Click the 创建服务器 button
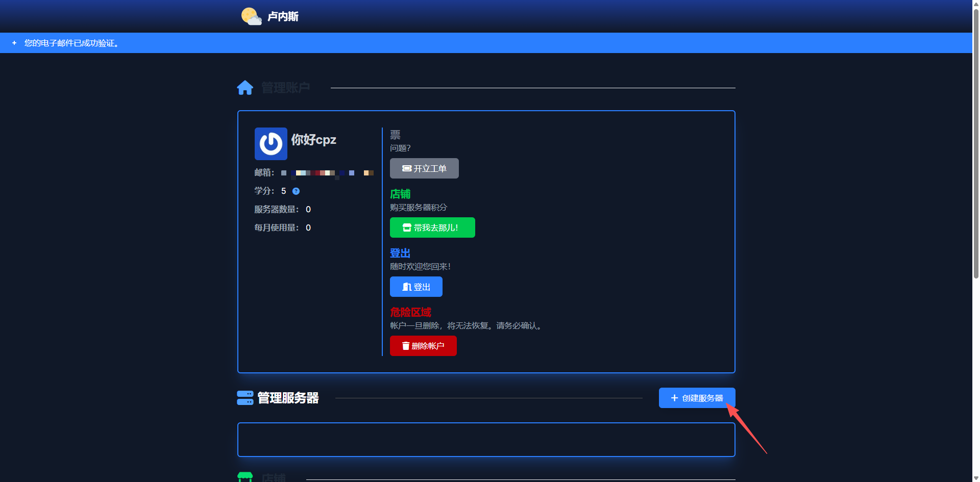 (697, 398)
